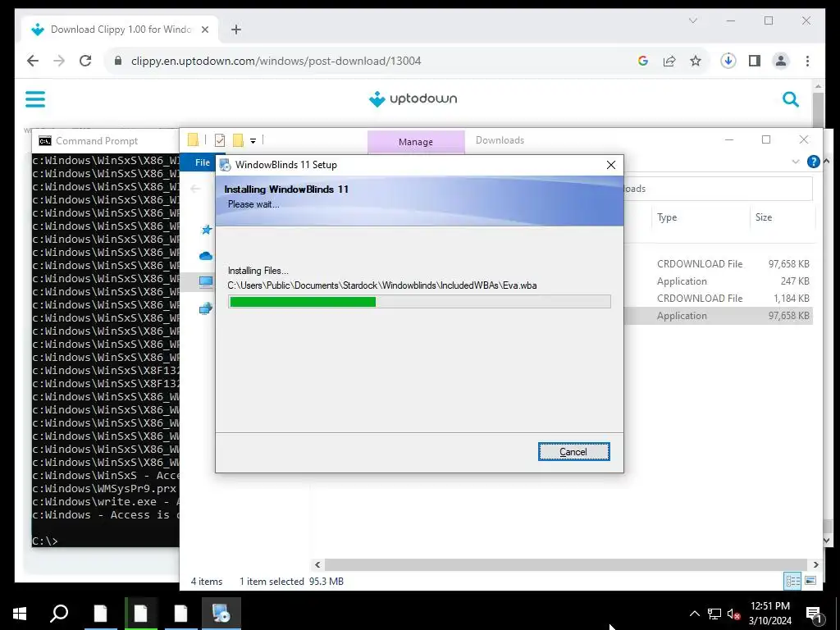
Task: Open network status tray icon
Action: coord(714,614)
